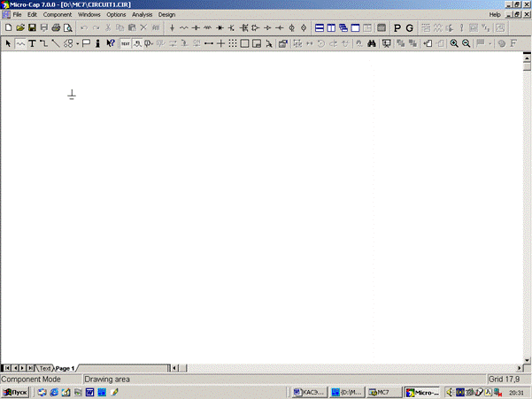This screenshot has width=532, height=399.
Task: Open the Options menu
Action: coord(116,14)
